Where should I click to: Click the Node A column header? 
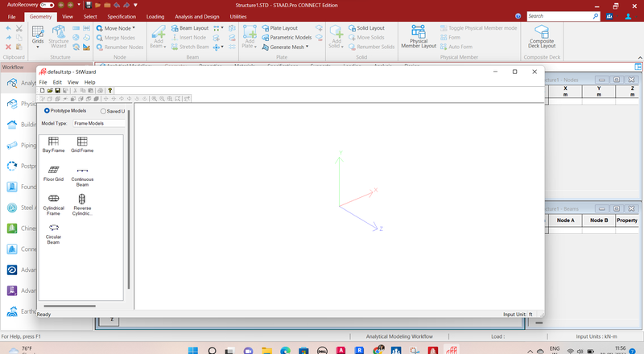click(566, 220)
